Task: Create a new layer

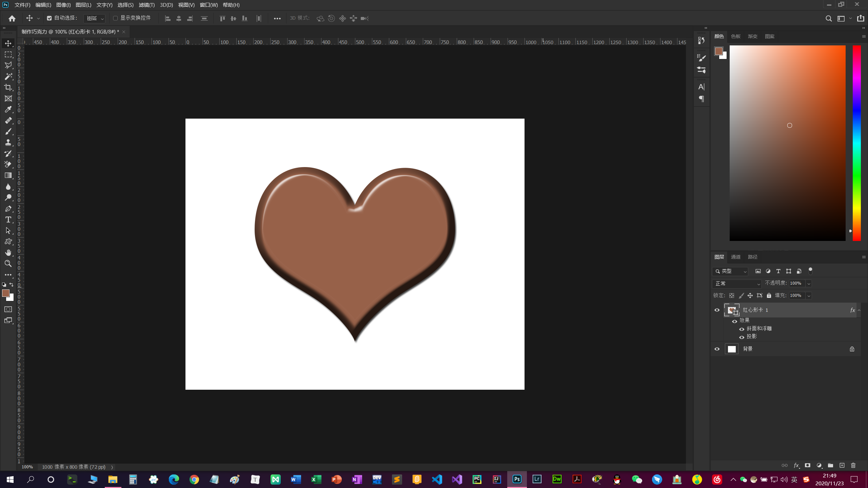Action: point(842,465)
